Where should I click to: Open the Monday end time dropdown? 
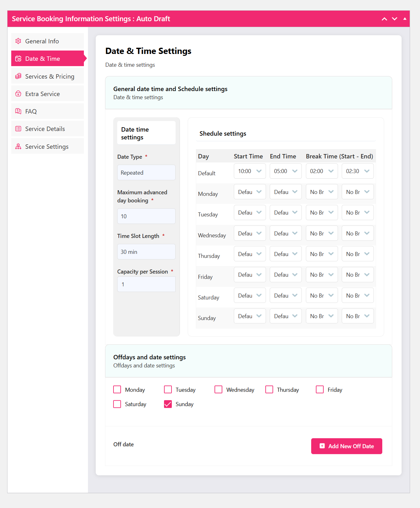pyautogui.click(x=285, y=192)
